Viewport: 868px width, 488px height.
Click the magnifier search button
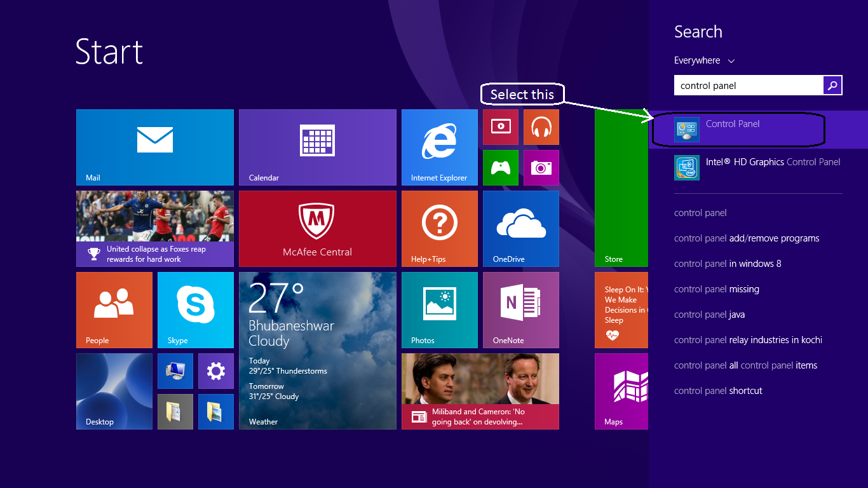tap(832, 85)
